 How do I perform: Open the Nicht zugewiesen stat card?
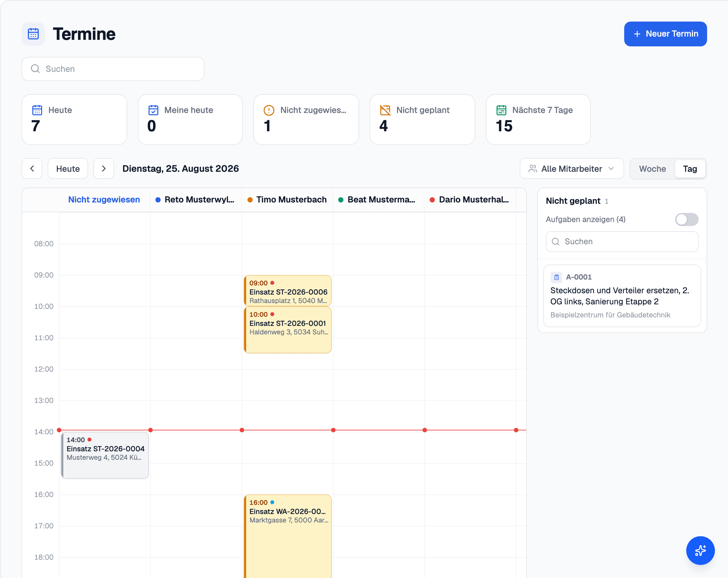coord(306,120)
